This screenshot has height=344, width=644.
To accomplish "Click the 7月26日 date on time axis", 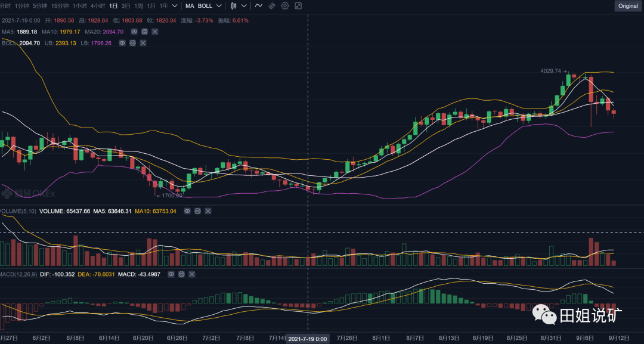I will 346,338.
